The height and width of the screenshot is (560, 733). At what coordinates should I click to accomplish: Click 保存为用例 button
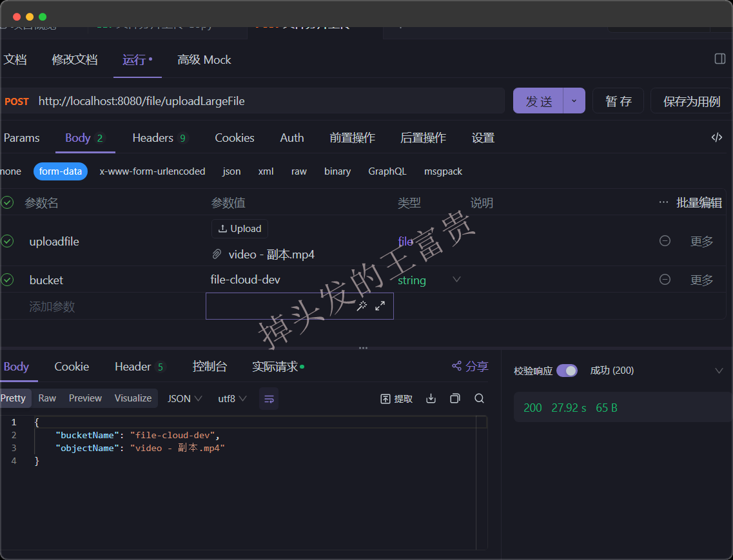pyautogui.click(x=691, y=101)
